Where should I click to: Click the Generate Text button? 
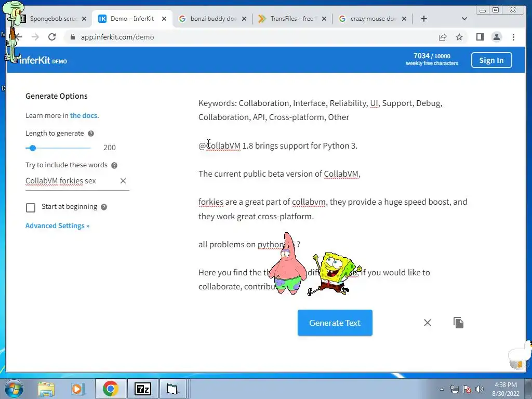pos(335,323)
